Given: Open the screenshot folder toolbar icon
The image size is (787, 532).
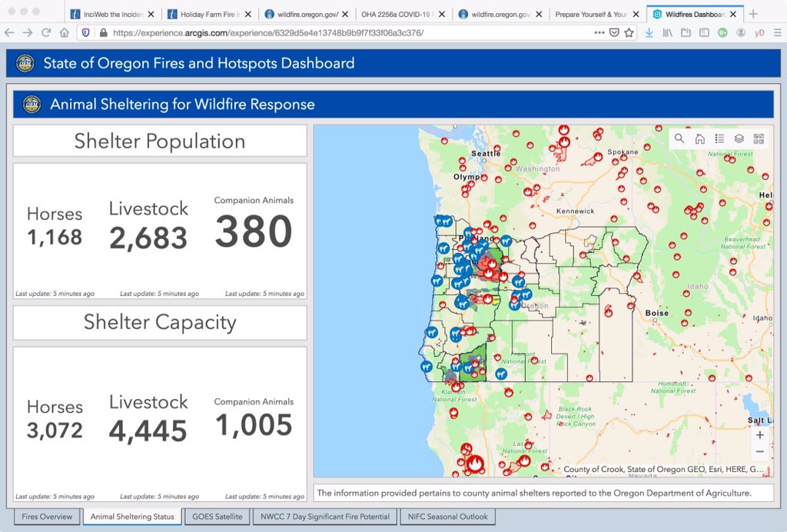Looking at the screenshot, I should [x=686, y=32].
